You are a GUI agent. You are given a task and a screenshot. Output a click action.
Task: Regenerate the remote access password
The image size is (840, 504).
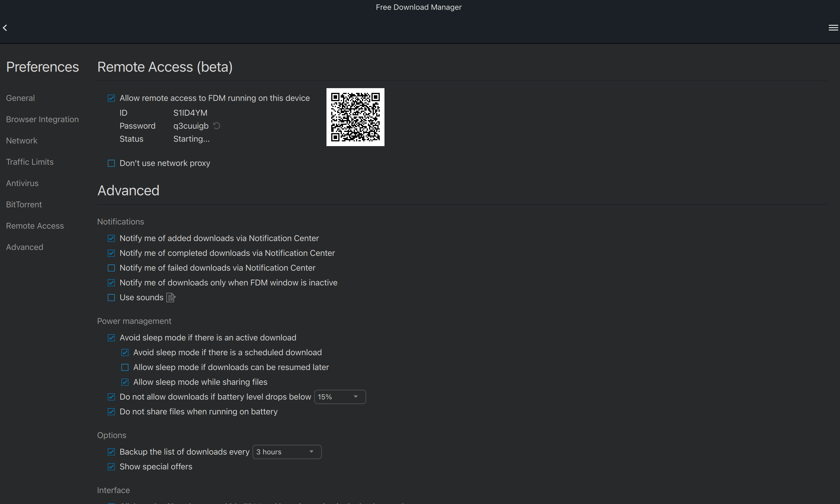216,126
